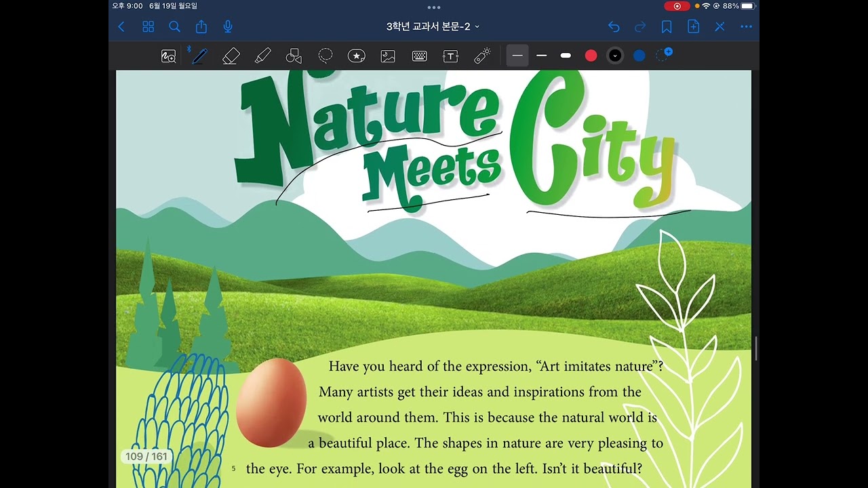The height and width of the screenshot is (488, 868).
Task: Tap the share export icon
Action: (x=201, y=26)
